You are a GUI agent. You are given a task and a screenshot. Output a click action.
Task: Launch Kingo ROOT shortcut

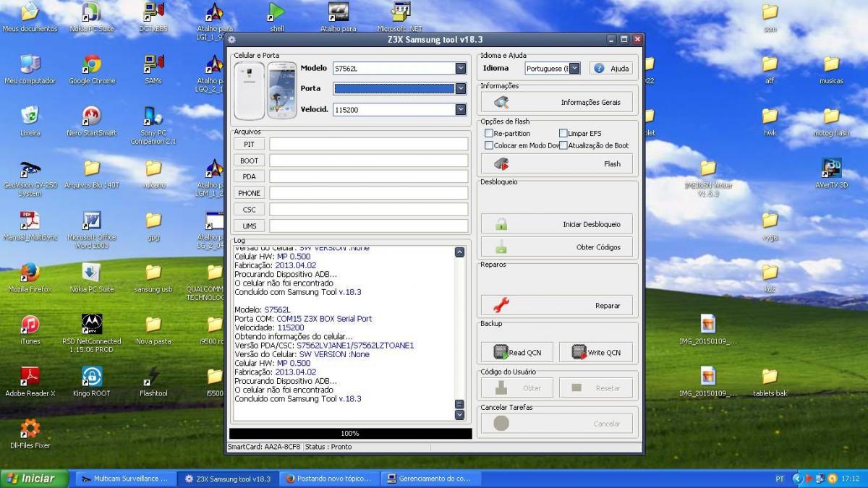[x=92, y=382]
